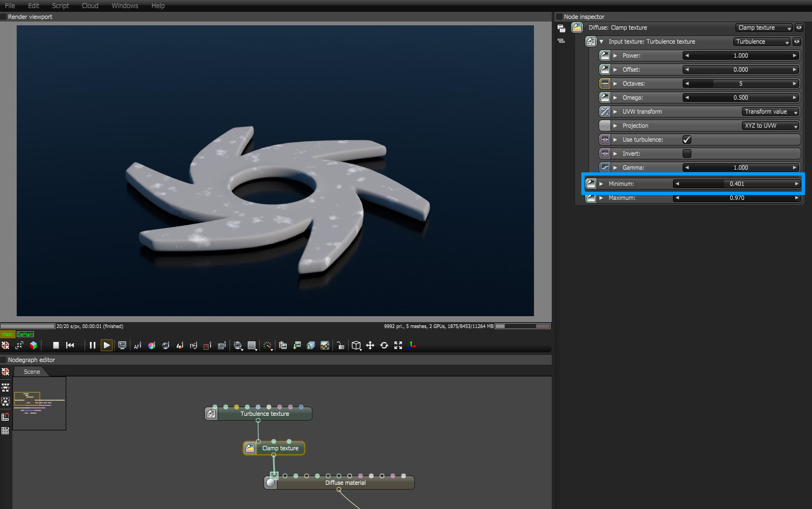This screenshot has width=812, height=509.
Task: Open the Turbulence node type dropdown
Action: 762,41
